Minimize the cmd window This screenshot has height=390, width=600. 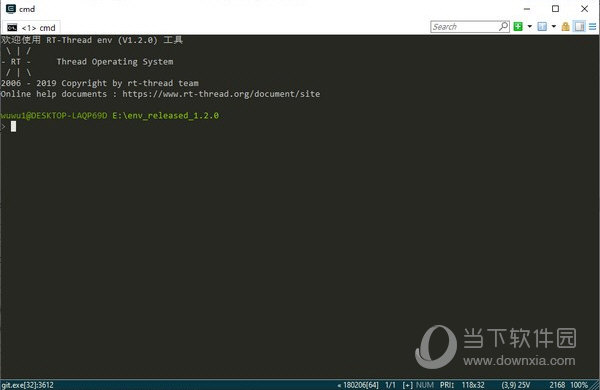click(x=527, y=9)
